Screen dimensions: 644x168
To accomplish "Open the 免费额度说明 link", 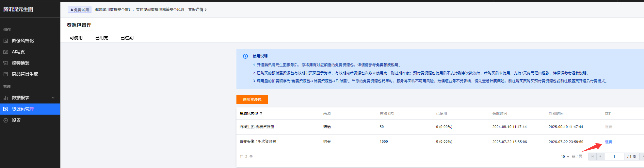I will click(x=387, y=65).
